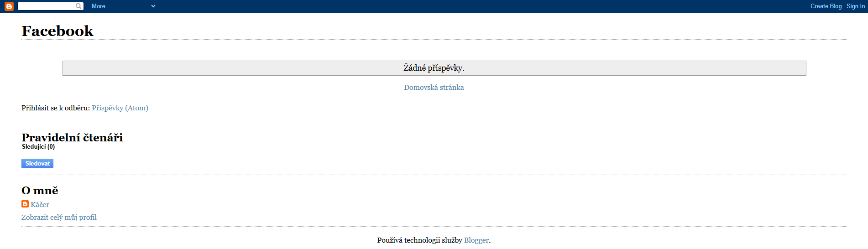
Task: Click the orange Blogger logo in navbar
Action: click(x=9, y=6)
